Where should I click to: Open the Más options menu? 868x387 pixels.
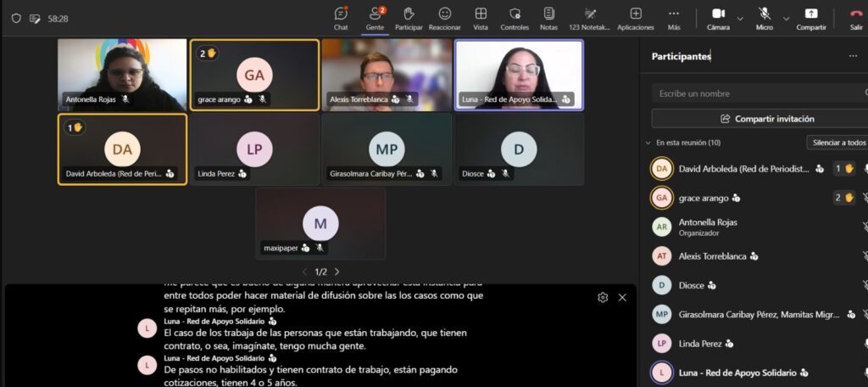point(674,18)
